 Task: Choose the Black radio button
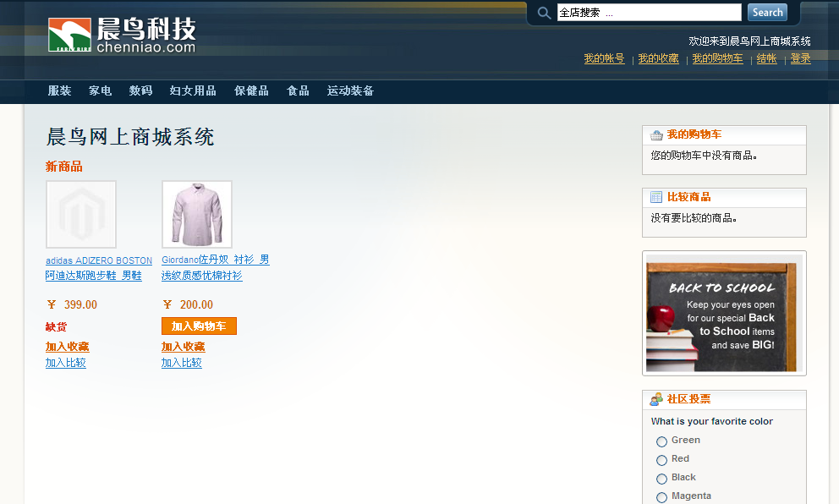(662, 479)
